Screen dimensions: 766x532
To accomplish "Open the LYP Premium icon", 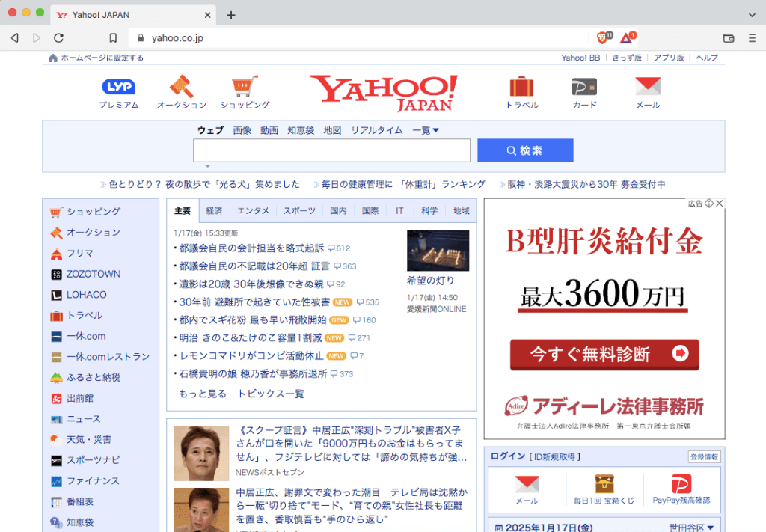I will coord(119,87).
